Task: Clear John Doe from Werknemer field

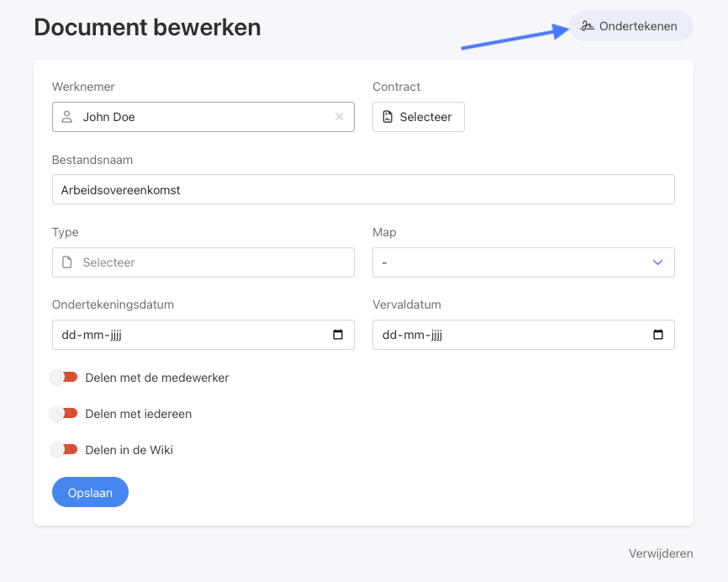Action: pyautogui.click(x=340, y=117)
